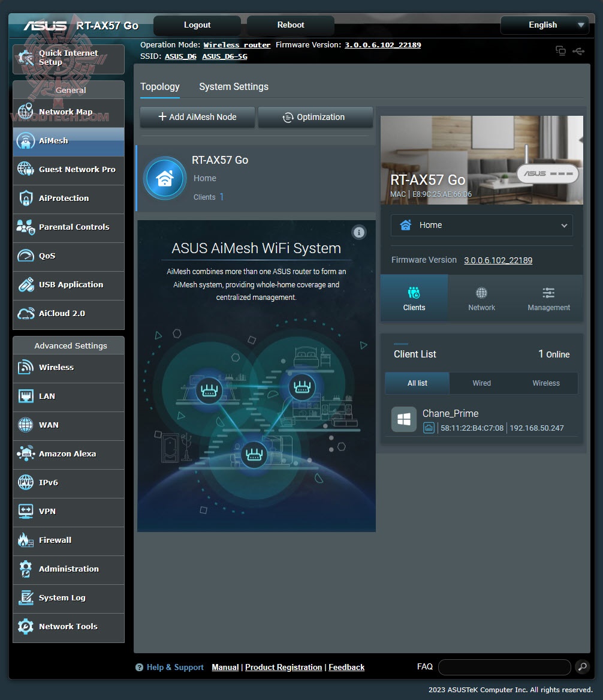Click Add AiMesh Node button
Image resolution: width=603 pixels, height=700 pixels.
pos(197,117)
